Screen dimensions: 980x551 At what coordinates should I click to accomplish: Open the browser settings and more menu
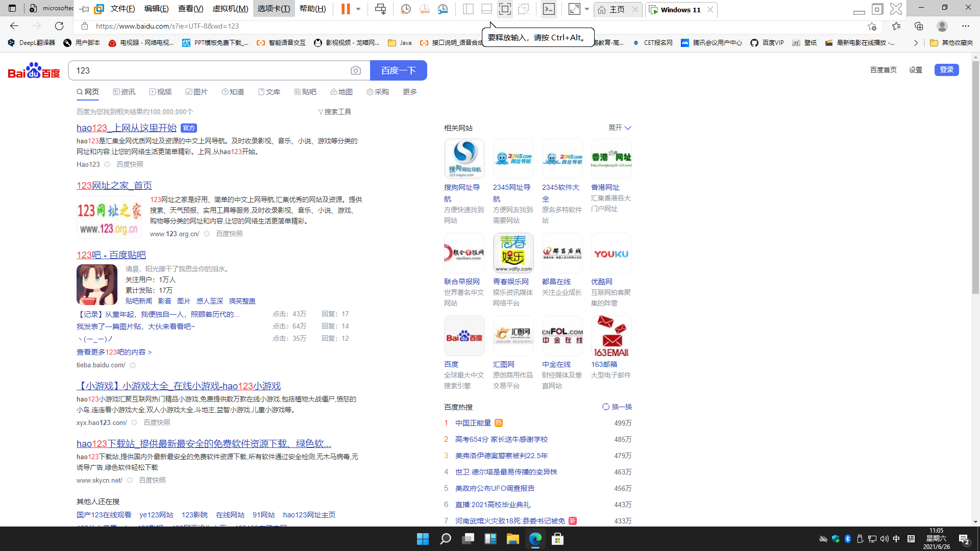point(966,26)
